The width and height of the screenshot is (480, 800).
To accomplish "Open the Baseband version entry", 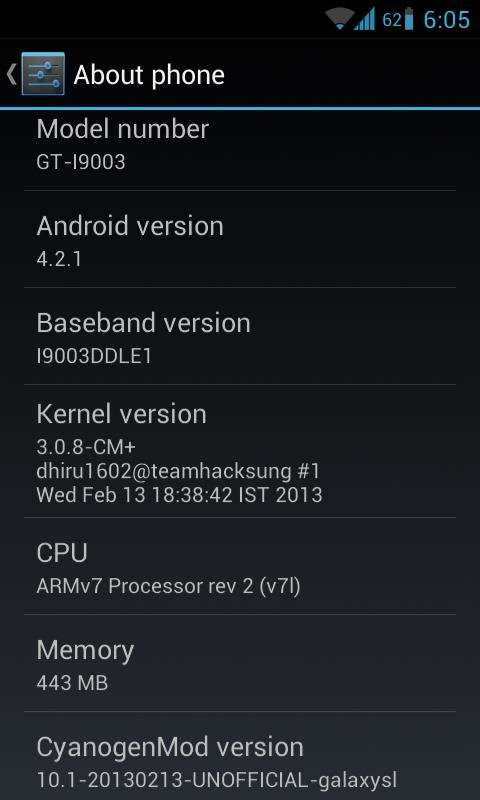I will coord(240,336).
